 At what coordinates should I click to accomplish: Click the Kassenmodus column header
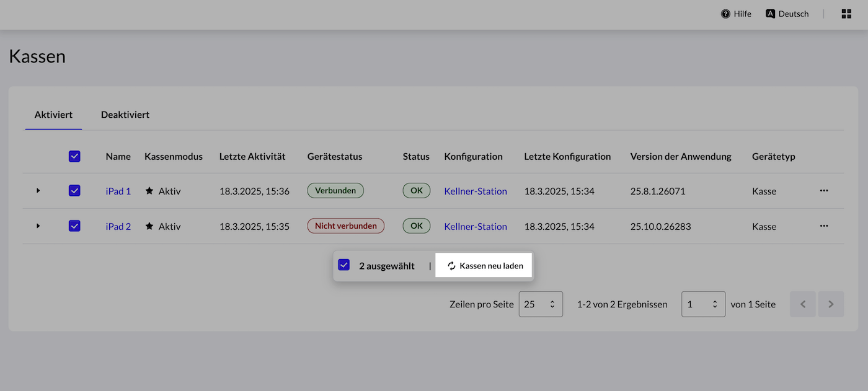(174, 156)
